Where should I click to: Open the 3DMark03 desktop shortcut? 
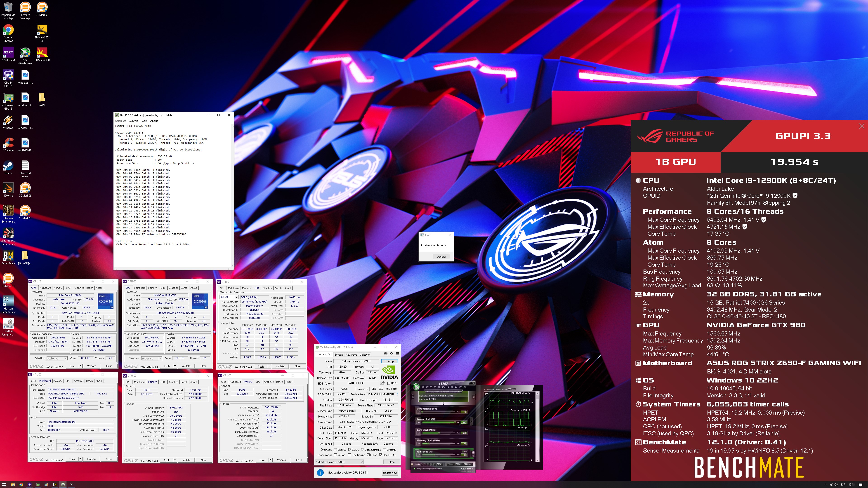[42, 9]
